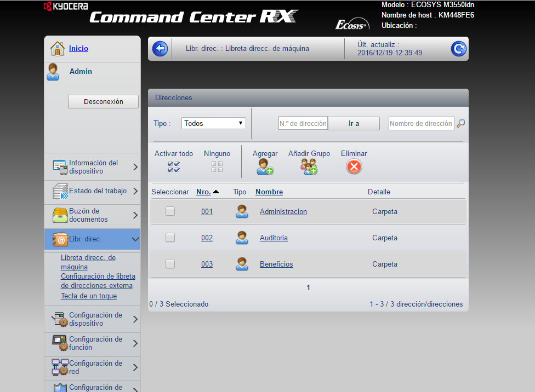Screen dimensions: 535x392
Task: Click the sort arrow beside Nro.
Action: click(x=216, y=192)
